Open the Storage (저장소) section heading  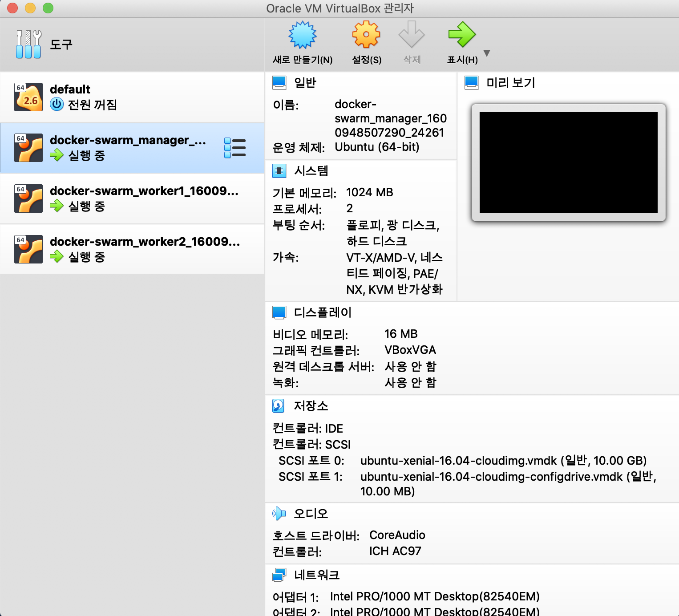(311, 406)
